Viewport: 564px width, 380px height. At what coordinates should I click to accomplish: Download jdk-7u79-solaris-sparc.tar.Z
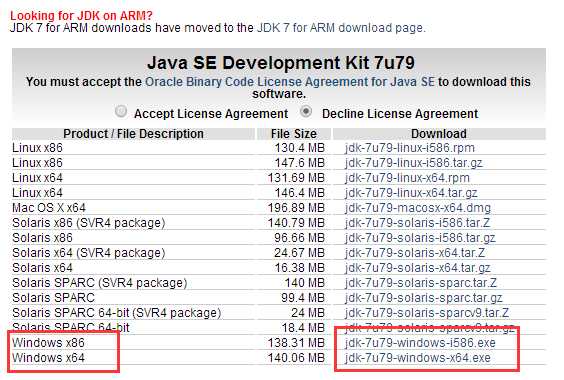pyautogui.click(x=421, y=283)
